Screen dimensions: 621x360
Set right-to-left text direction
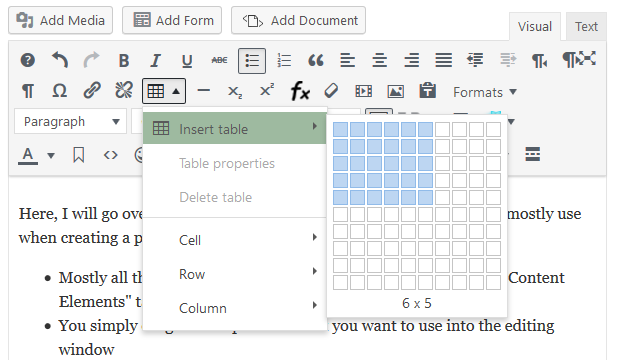(539, 61)
